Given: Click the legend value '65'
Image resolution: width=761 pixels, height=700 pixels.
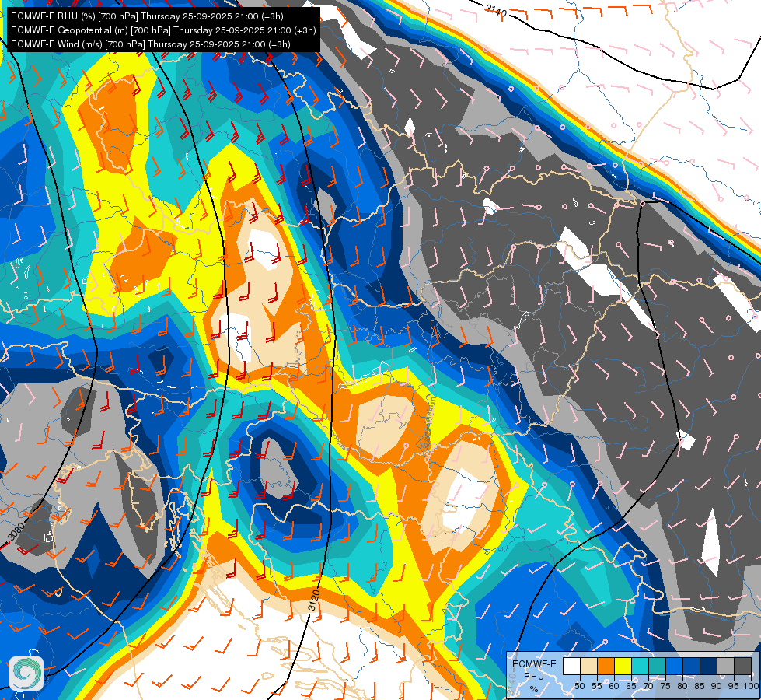Looking at the screenshot, I should (631, 686).
